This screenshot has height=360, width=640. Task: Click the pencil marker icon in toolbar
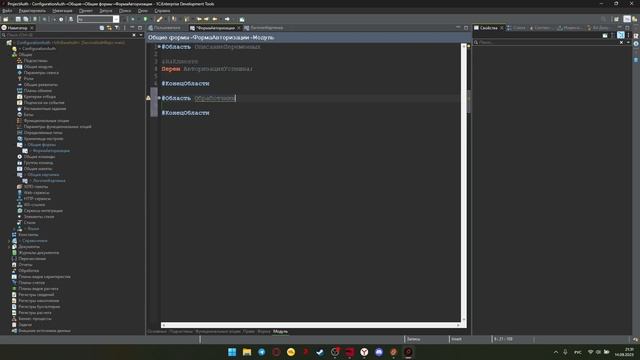pyautogui.click(x=160, y=19)
